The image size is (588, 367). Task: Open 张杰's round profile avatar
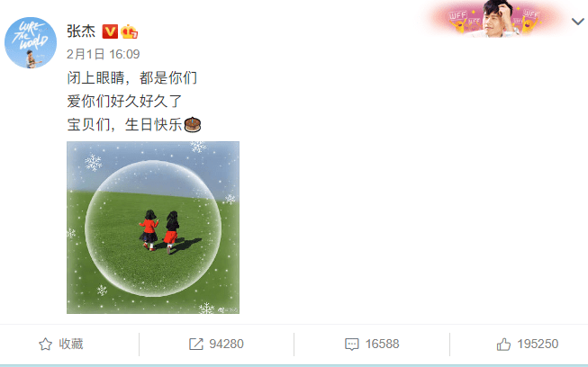(31, 42)
